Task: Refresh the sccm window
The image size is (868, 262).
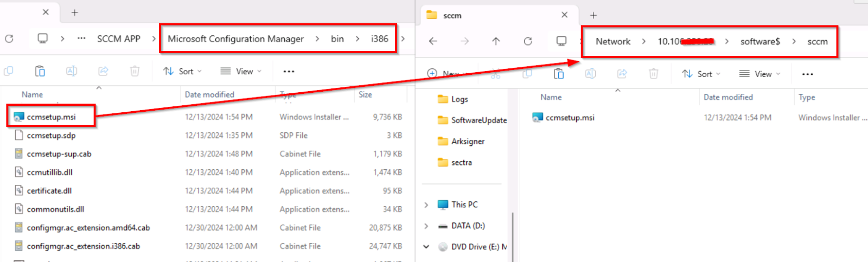Action: point(528,41)
